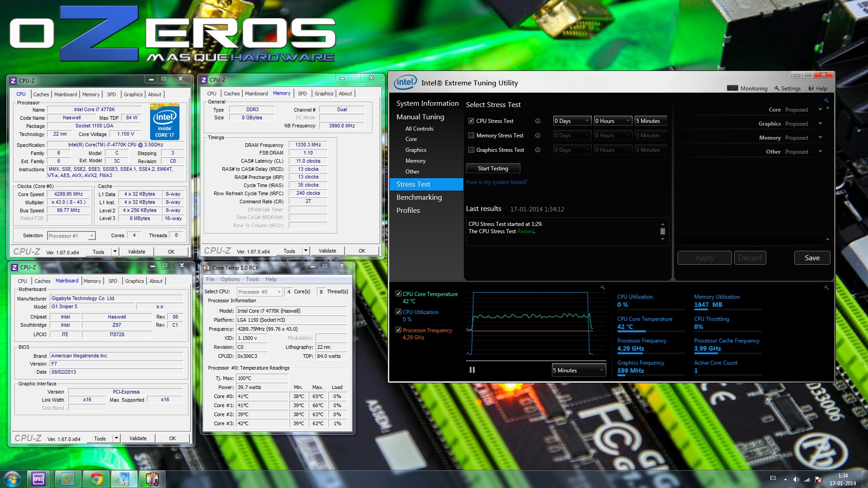Open Core Temp thermometer taskbar icon
Image resolution: width=868 pixels, height=488 pixels.
click(152, 479)
